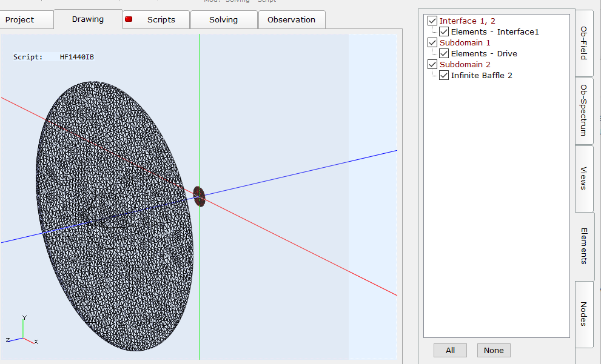The height and width of the screenshot is (364, 601).
Task: Select 'Subdomain 1' tree label
Action: [465, 42]
